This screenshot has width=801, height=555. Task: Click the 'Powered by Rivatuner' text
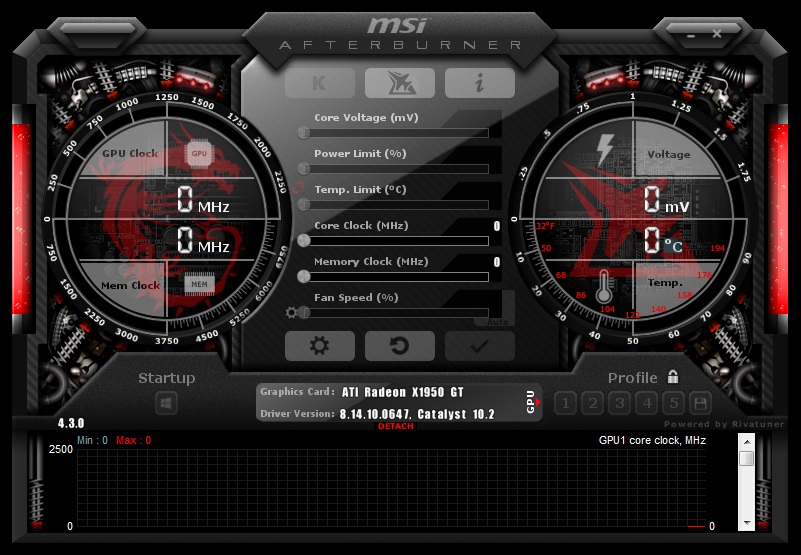pyautogui.click(x=724, y=424)
